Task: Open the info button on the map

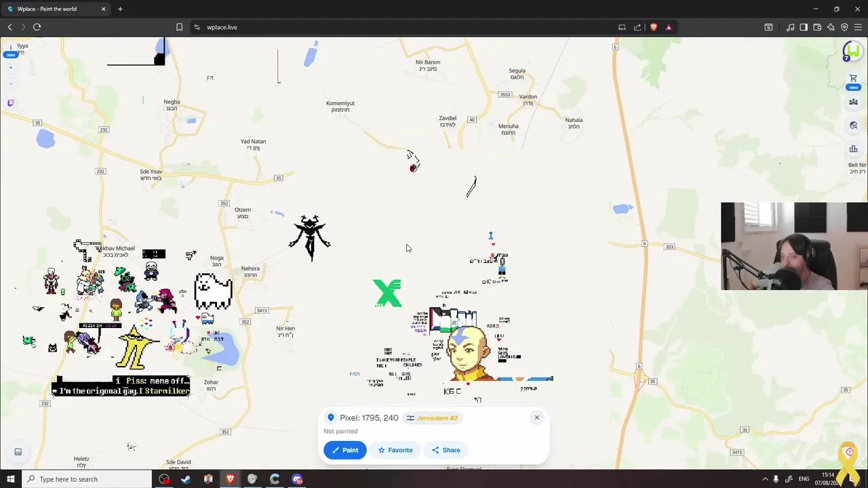Action: [11, 47]
